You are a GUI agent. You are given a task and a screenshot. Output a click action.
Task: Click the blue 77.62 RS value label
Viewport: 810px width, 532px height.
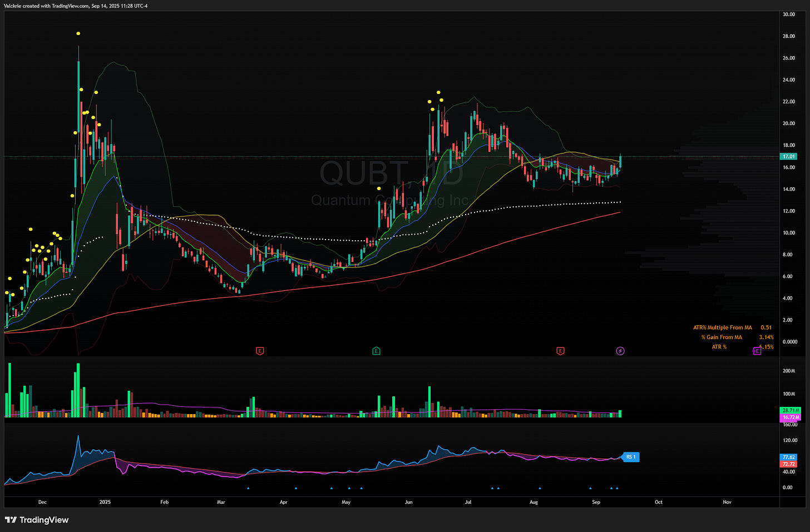(789, 457)
